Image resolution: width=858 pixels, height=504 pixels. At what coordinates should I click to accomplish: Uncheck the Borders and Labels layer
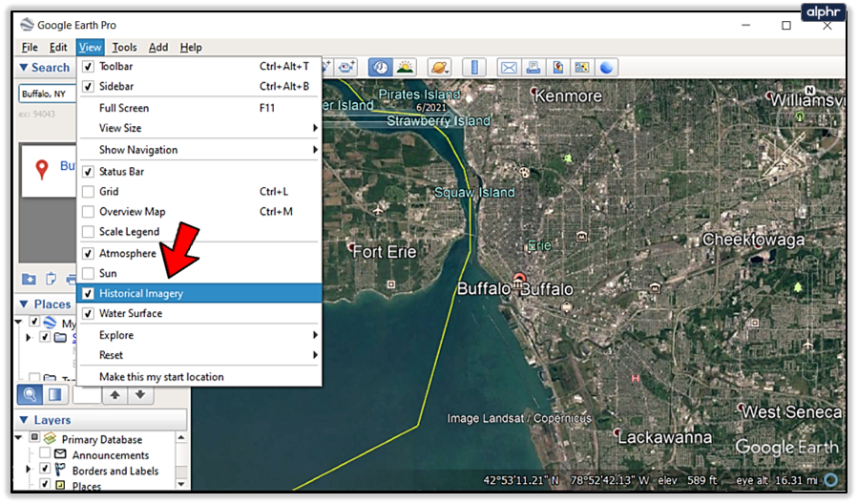pyautogui.click(x=45, y=470)
